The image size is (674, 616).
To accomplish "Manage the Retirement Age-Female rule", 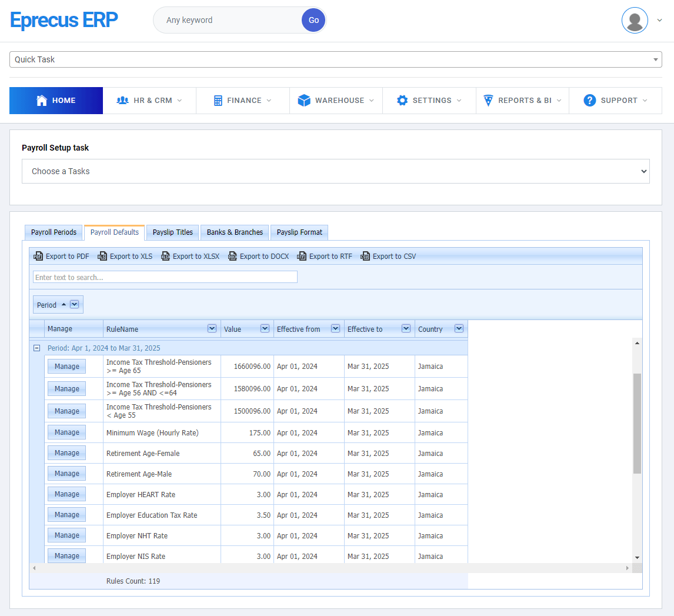I will [x=66, y=452].
